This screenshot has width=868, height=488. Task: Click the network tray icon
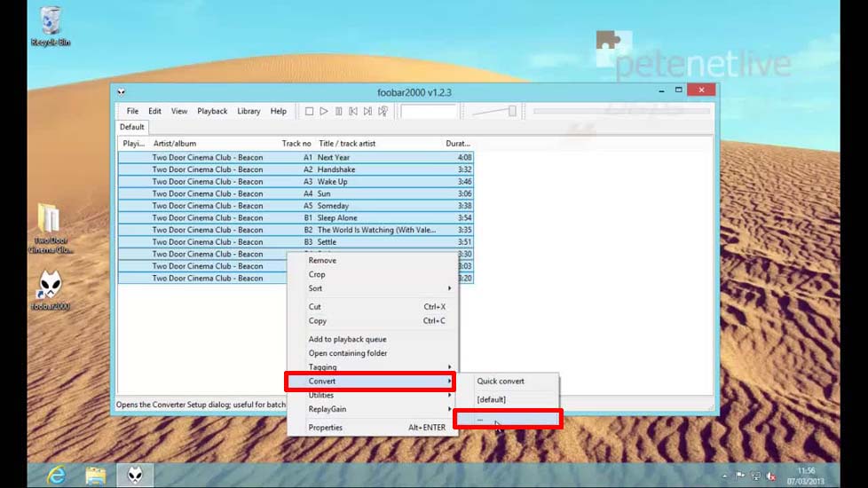[755, 476]
